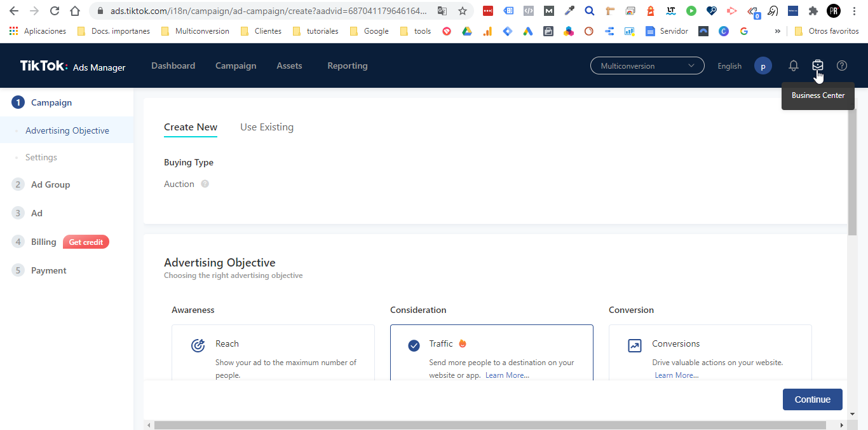Open the English language selector
The image size is (868, 430).
click(729, 66)
